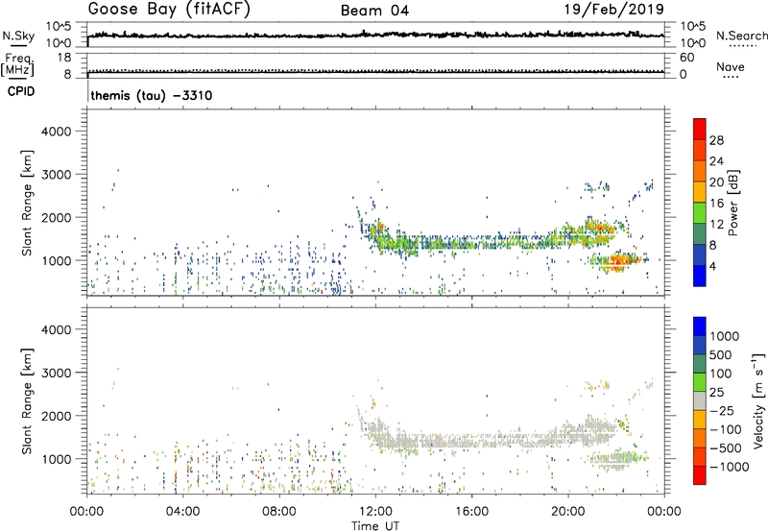
Task: Click the red top segment of Power colorbar
Action: (700, 129)
